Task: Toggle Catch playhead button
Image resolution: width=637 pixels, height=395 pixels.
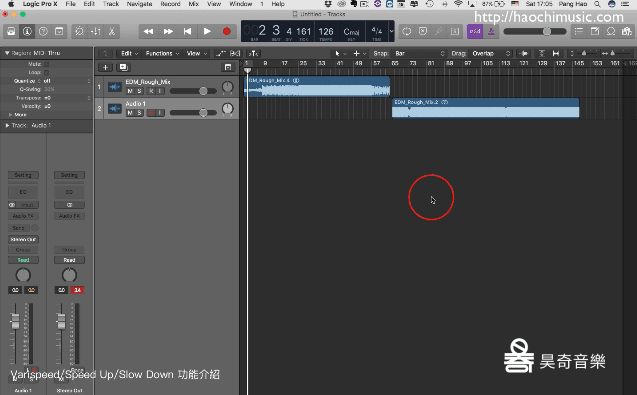Action: tap(254, 53)
